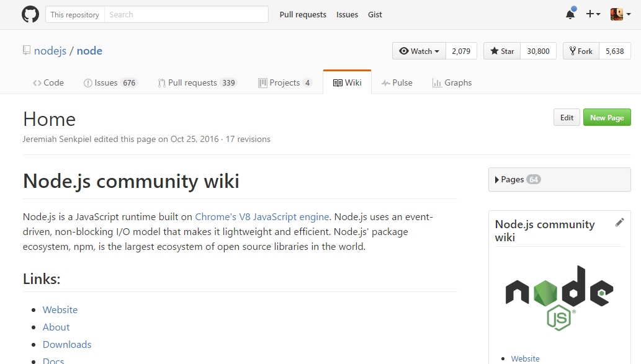This screenshot has height=364, width=641.
Task: Open the Chrome's V8 JavaScript engine link
Action: pyautogui.click(x=261, y=216)
